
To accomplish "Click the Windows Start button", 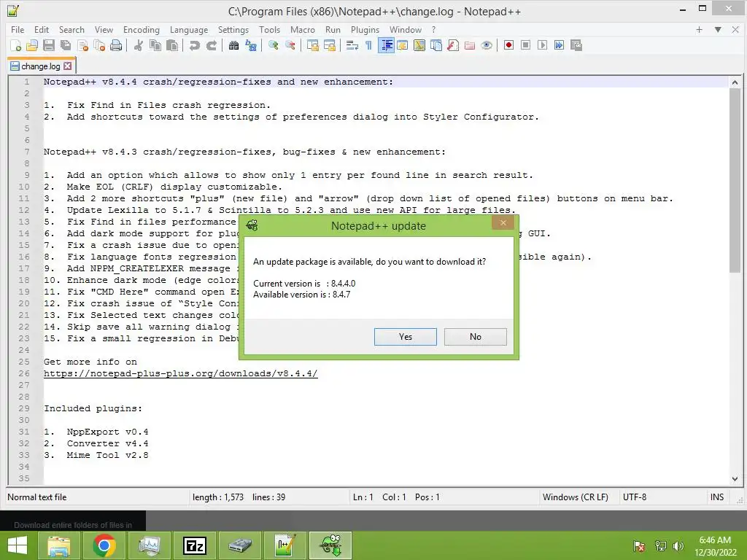I will click(x=18, y=545).
